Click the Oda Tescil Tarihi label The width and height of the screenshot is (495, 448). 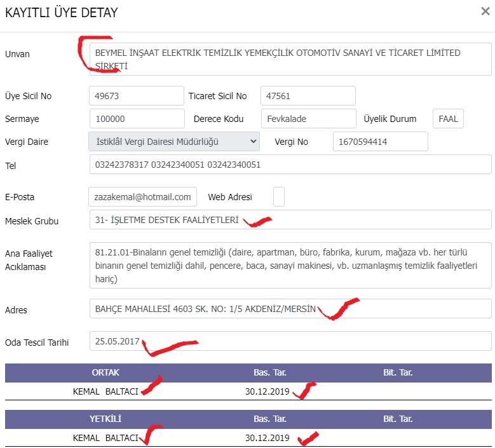(x=37, y=343)
